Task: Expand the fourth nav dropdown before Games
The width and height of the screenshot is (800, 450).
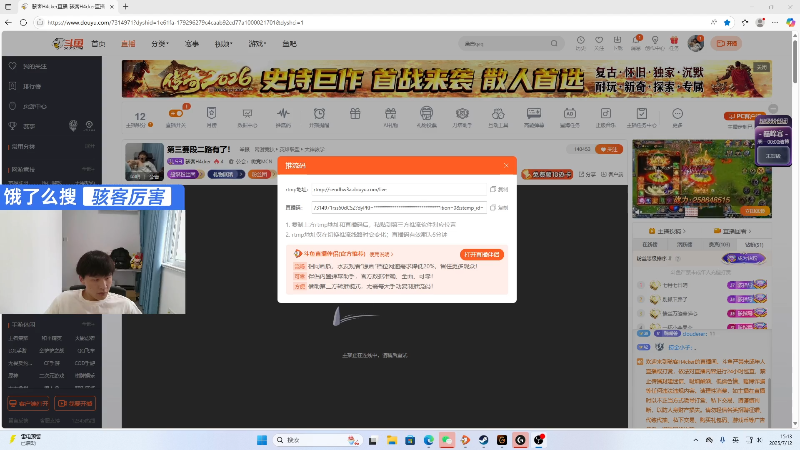Action: (223, 44)
